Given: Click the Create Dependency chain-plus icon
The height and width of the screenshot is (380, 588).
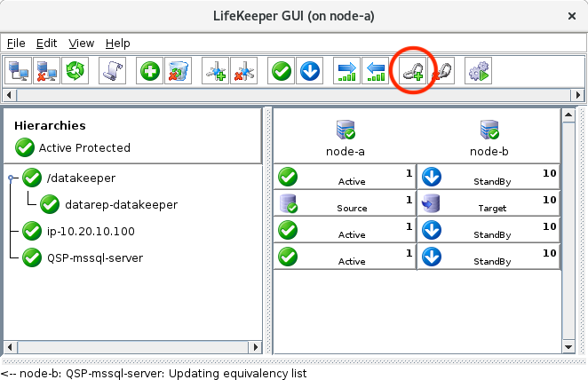Looking at the screenshot, I should (x=412, y=70).
